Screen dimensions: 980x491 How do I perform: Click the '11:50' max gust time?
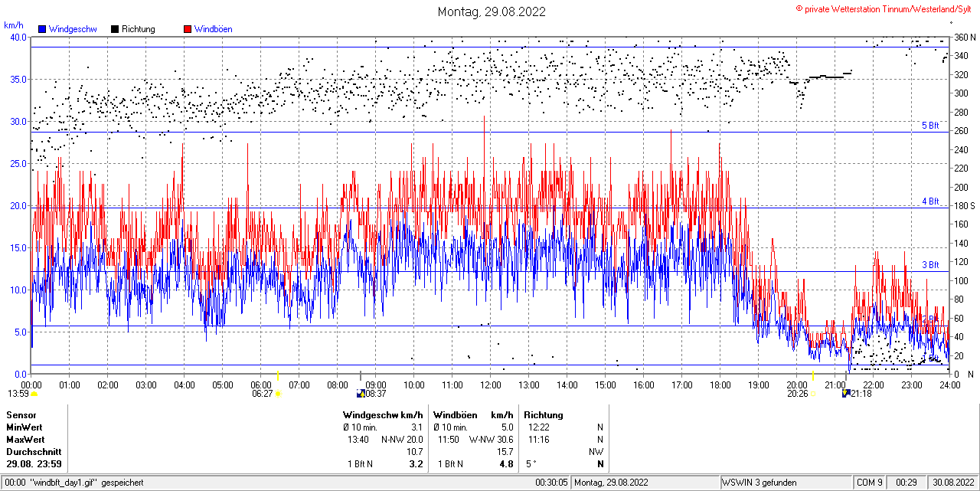449,440
